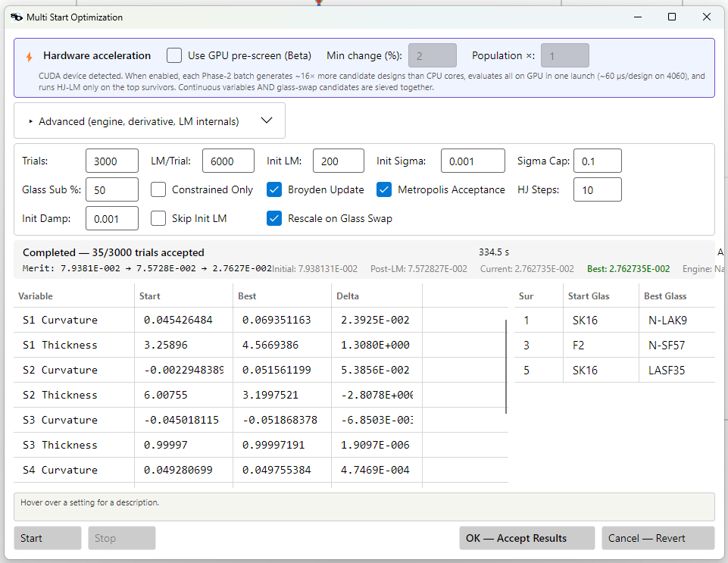Disable Metropolis Acceptance checkbox

click(384, 189)
